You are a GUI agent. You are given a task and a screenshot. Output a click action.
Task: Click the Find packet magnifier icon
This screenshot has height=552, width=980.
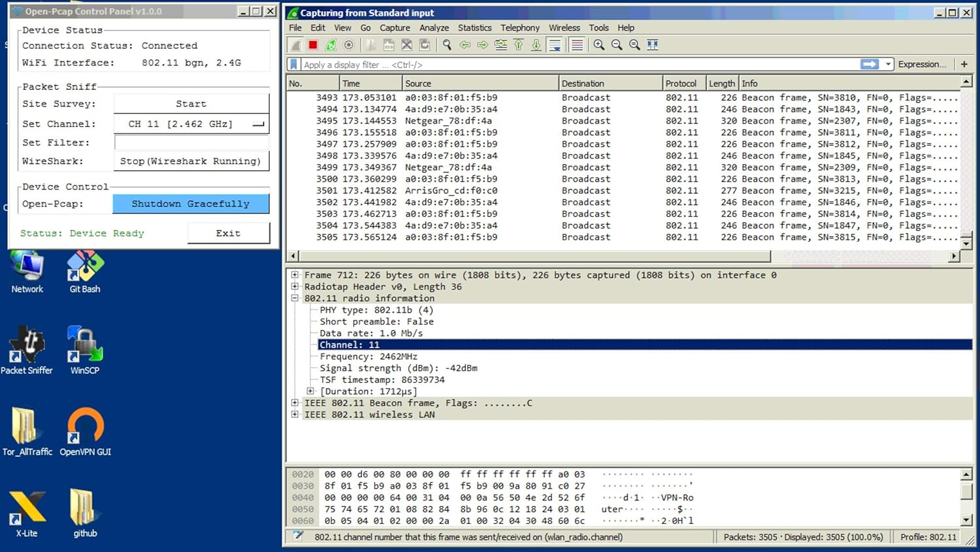(447, 45)
